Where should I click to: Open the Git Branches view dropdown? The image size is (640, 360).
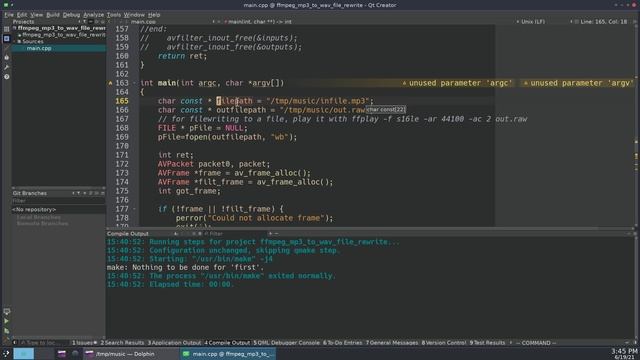point(43,193)
